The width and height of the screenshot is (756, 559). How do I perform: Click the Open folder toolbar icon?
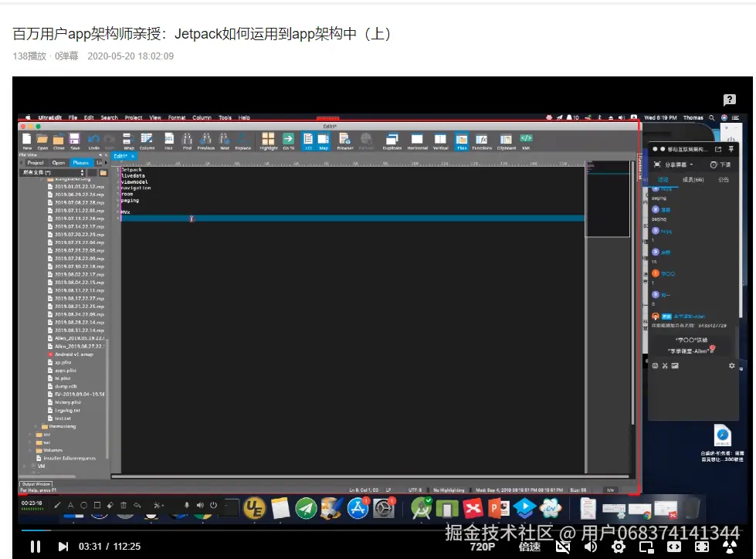tap(42, 141)
